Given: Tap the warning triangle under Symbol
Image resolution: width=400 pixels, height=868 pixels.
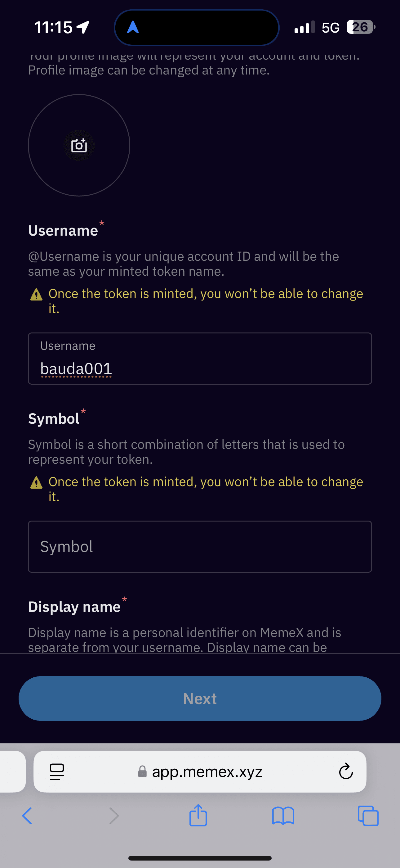Looking at the screenshot, I should pos(36,482).
